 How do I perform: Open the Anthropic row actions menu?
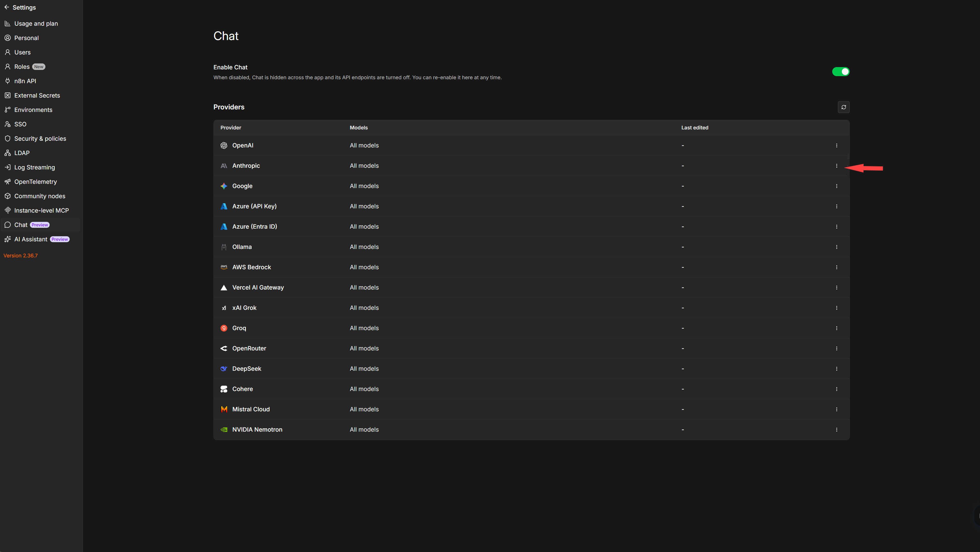coord(836,166)
